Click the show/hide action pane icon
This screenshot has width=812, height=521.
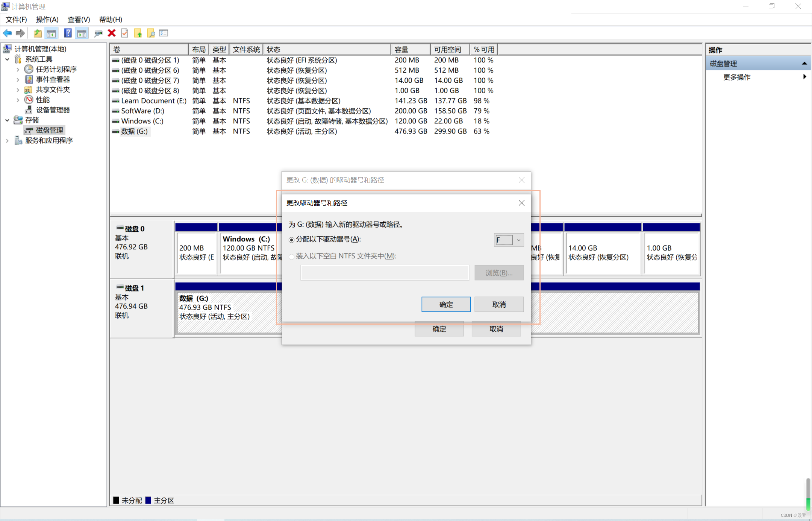(82, 33)
